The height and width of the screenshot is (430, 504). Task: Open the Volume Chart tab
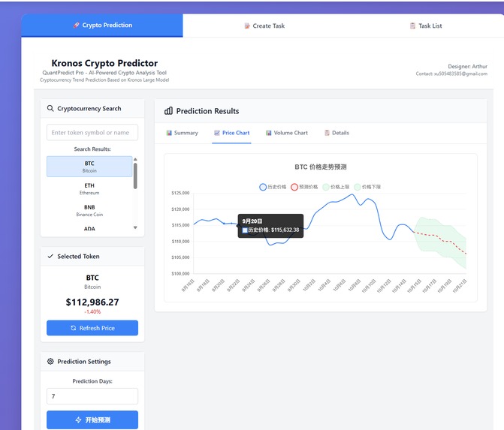coord(287,133)
